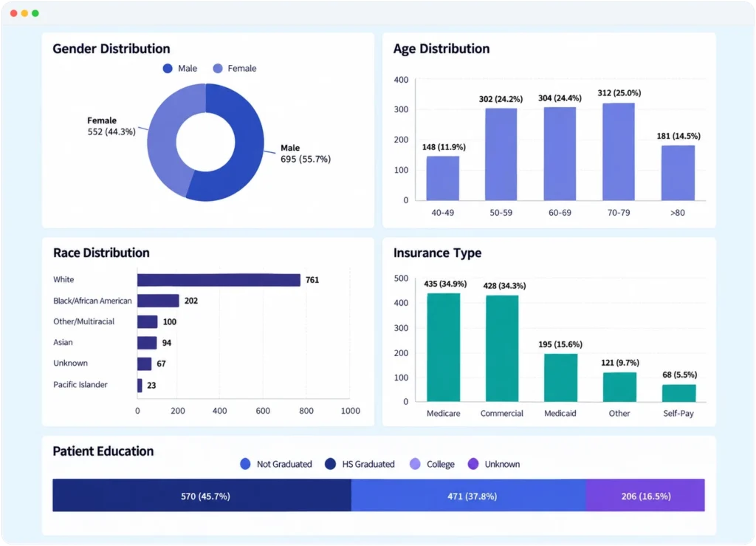756x546 pixels.
Task: Click the 70-79 age bar
Action: click(619, 152)
